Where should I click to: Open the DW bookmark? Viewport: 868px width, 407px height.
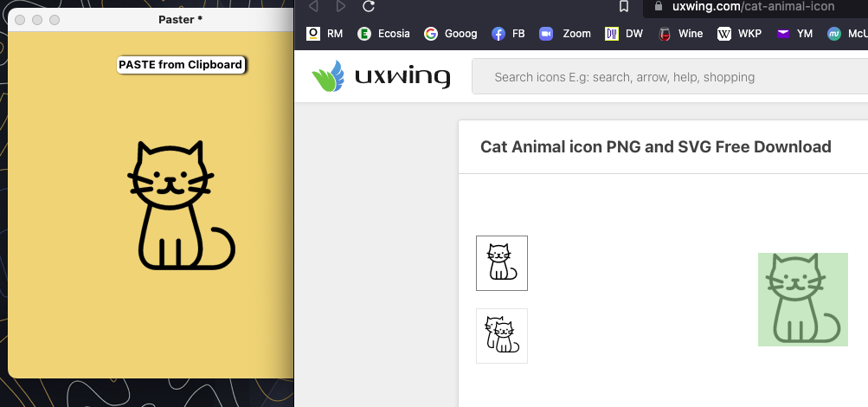click(x=623, y=34)
